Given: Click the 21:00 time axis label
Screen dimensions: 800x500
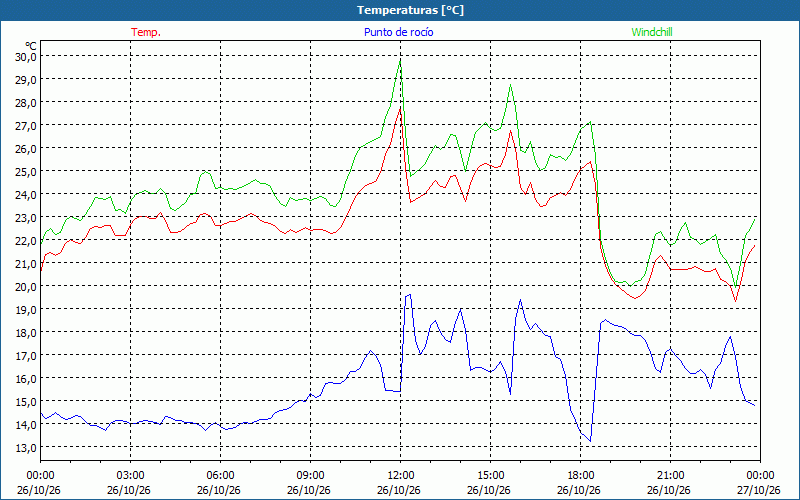Looking at the screenshot, I should point(670,475).
